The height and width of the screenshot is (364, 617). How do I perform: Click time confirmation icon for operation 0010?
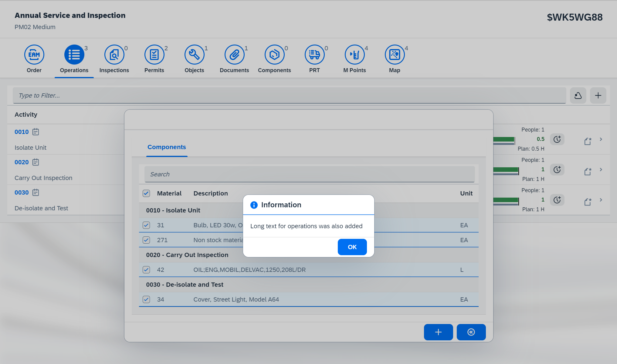pos(557,139)
